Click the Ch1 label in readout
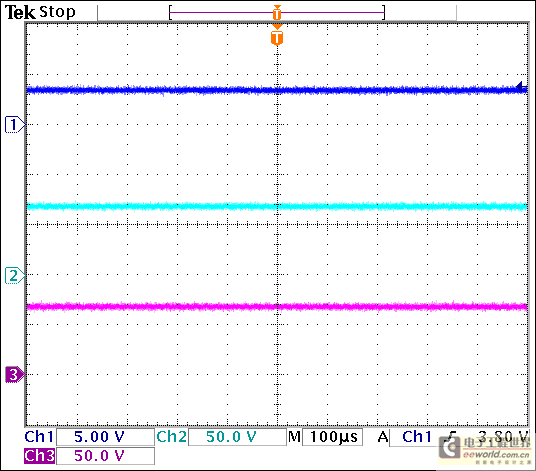Screen dimensions: 536x471 (39, 437)
